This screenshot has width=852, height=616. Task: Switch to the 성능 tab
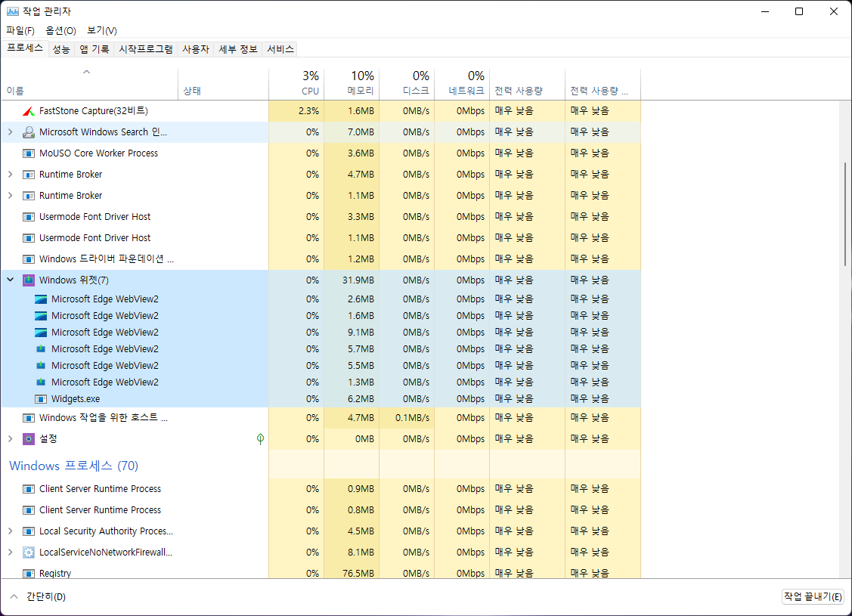click(x=60, y=49)
